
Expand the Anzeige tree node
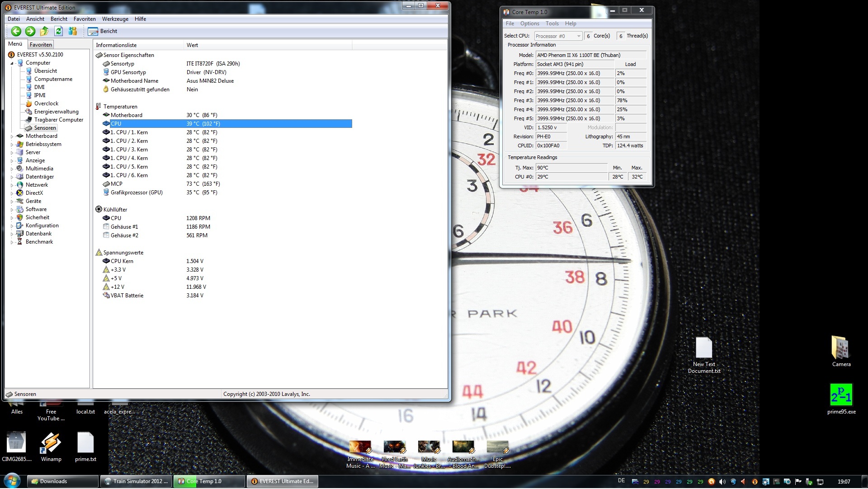(12, 161)
